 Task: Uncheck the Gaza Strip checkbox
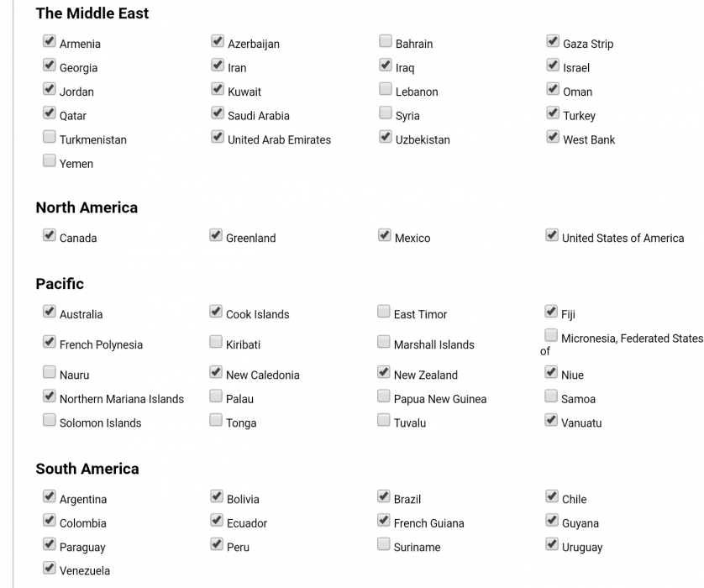point(552,41)
